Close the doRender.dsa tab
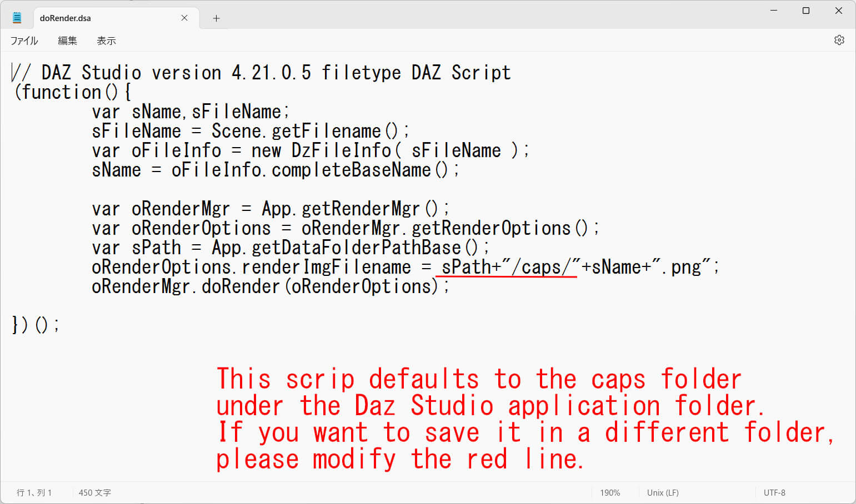This screenshot has width=856, height=504. click(184, 18)
